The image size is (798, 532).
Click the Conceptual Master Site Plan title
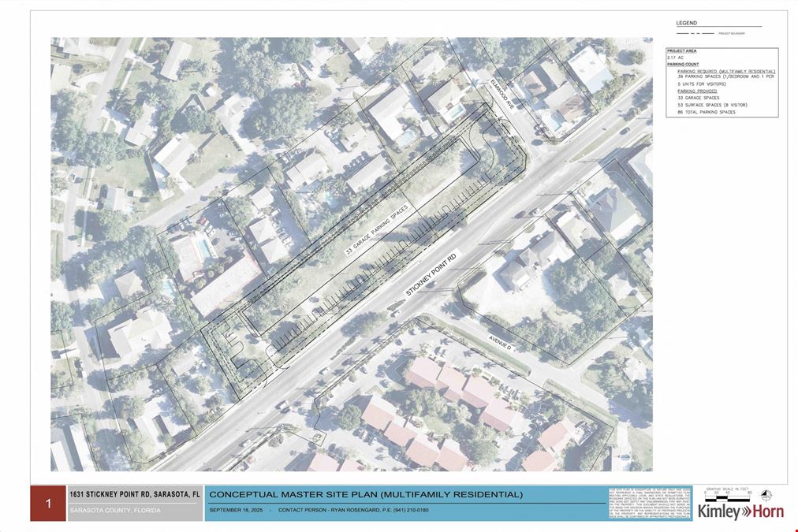point(366,494)
